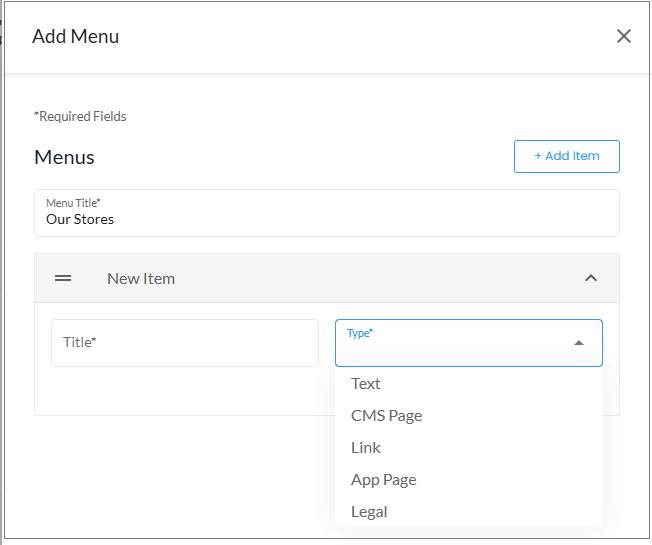The image size is (652, 545).
Task: Collapse the New Item section chevron
Action: click(590, 278)
